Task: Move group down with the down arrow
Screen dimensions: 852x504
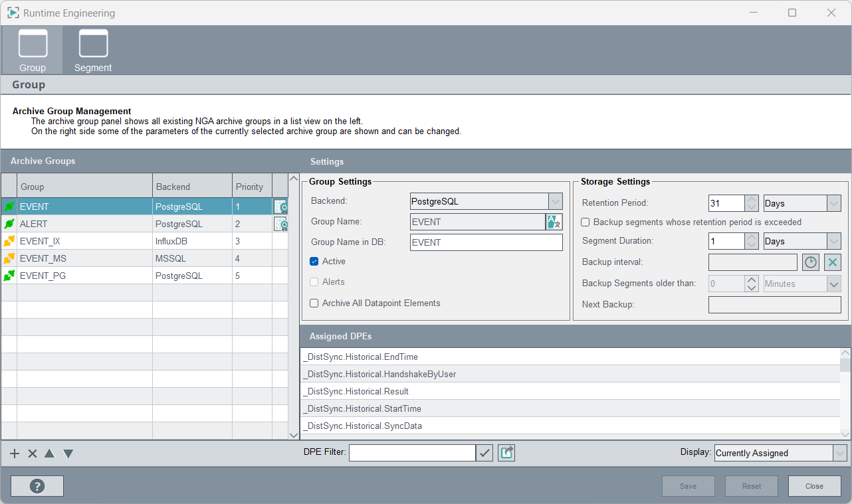Action: pyautogui.click(x=68, y=454)
